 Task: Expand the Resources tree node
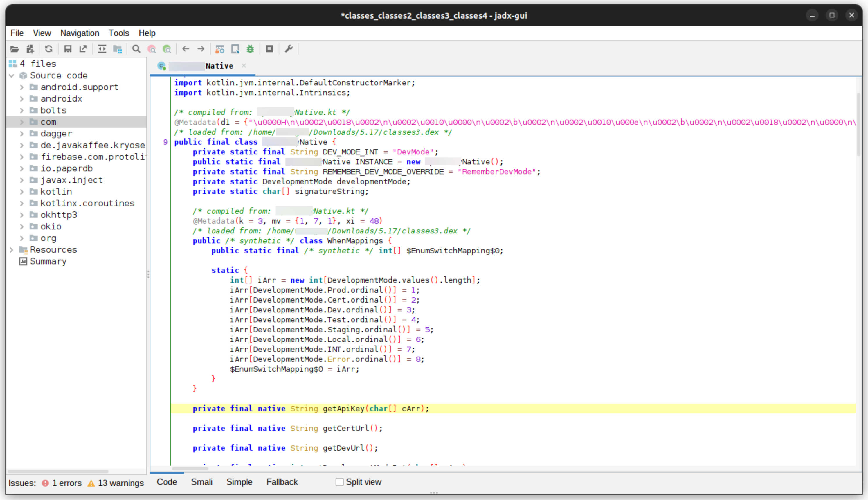point(11,250)
